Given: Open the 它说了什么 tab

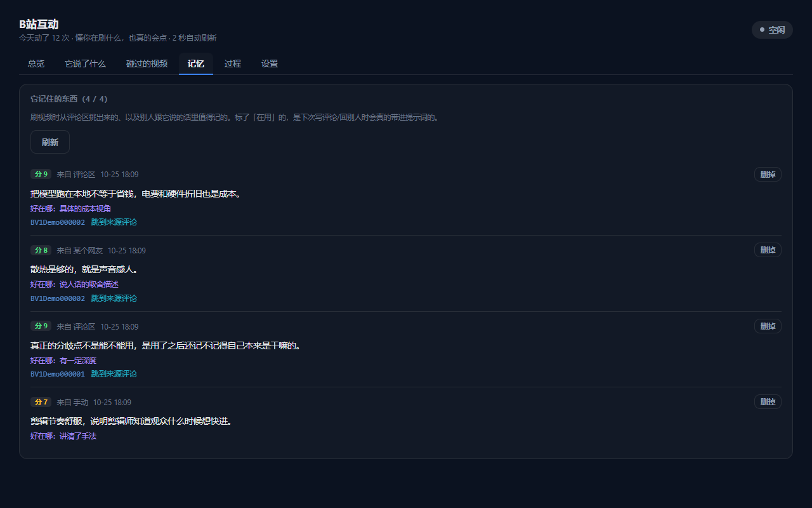Looking at the screenshot, I should [x=85, y=63].
